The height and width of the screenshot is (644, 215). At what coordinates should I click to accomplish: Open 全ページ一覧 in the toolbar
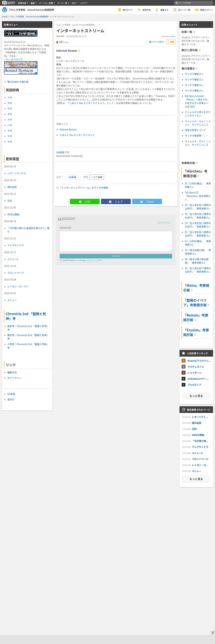182,10
